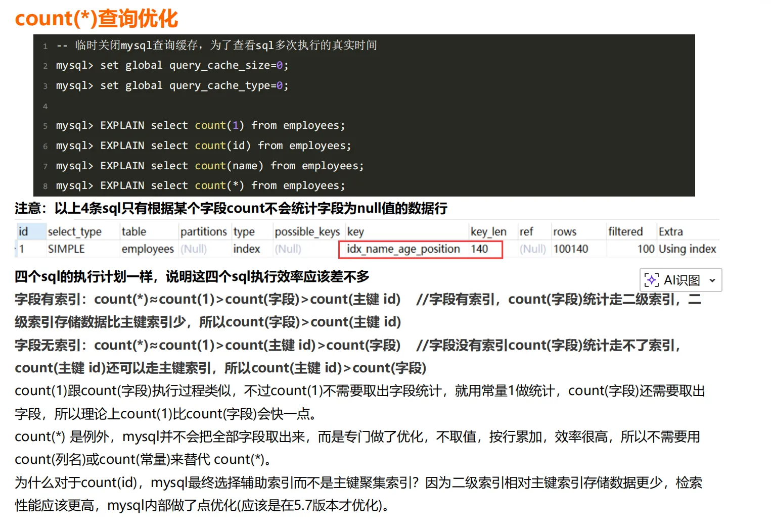Click code line select count(name) from employees
Viewport: 771px width, 532px height.
[x=210, y=166]
